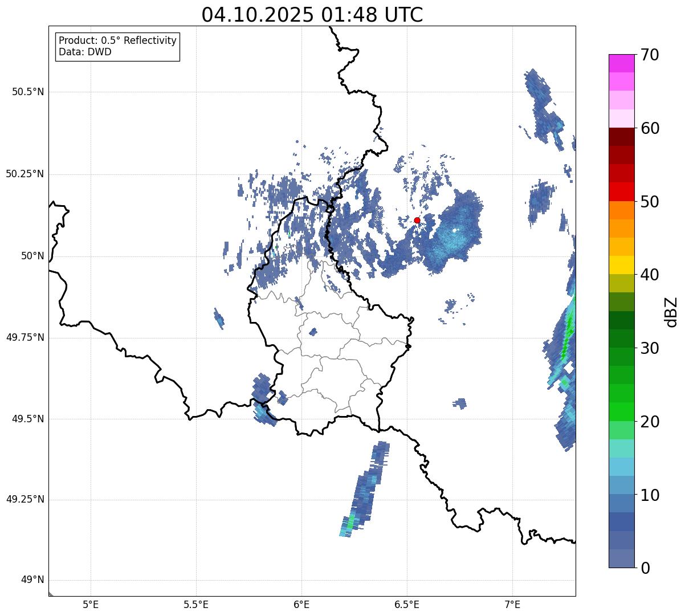Click the colorbar tick value 10
Image resolution: width=685 pixels, height=616 pixels.
(x=650, y=495)
